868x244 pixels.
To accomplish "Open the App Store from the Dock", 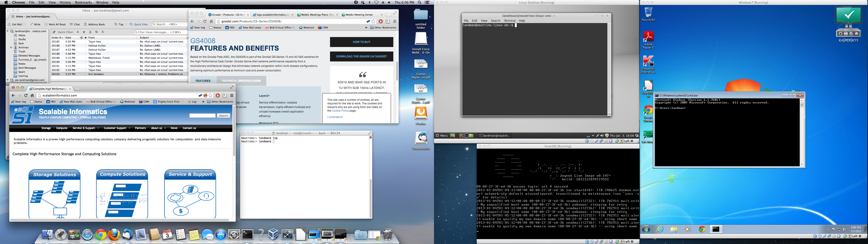I will (x=221, y=235).
